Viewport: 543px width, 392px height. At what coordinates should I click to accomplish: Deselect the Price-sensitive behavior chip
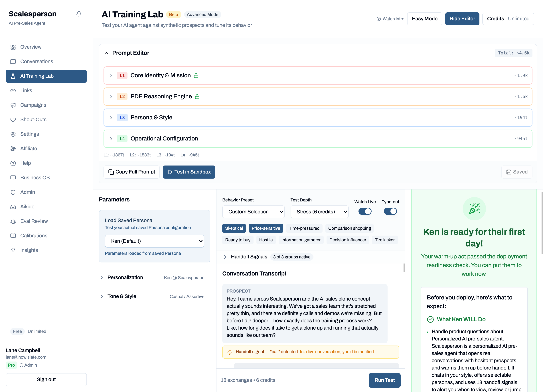(x=266, y=228)
